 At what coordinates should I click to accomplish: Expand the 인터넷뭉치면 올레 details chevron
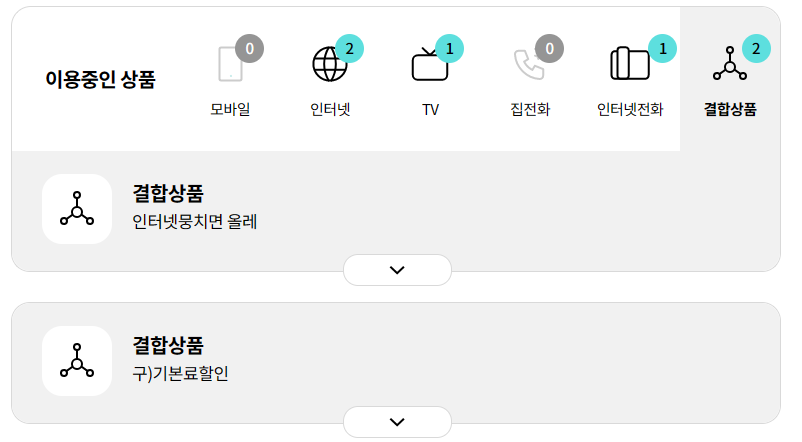(397, 270)
